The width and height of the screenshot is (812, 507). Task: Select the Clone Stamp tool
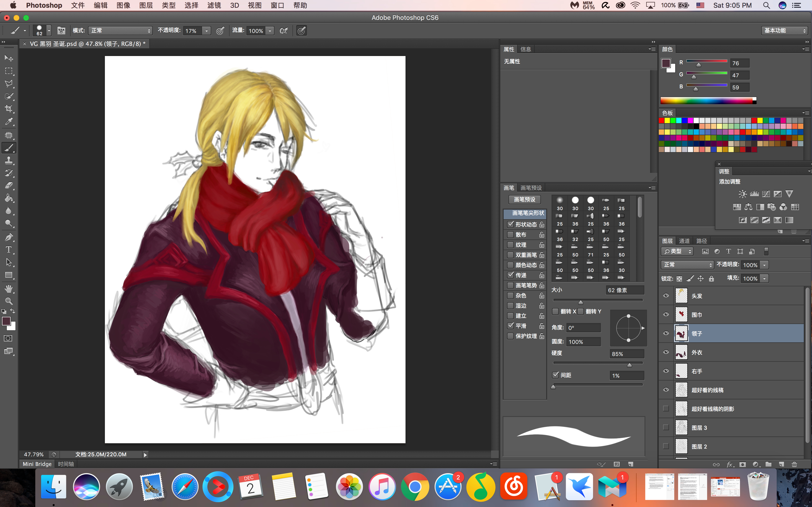[9, 161]
